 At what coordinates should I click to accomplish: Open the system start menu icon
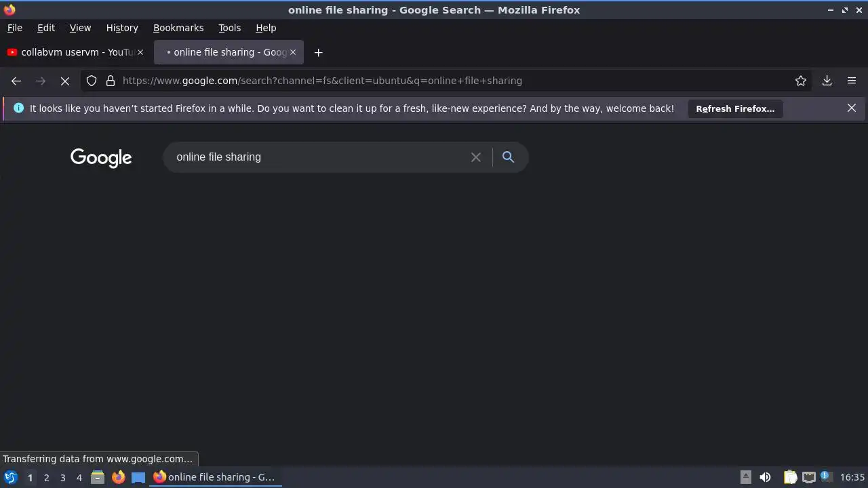(x=11, y=477)
